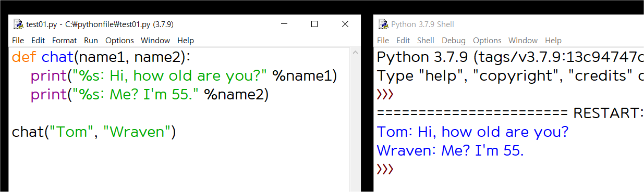Screen dimensions: 644x192
Task: Open Edit menu in test01.py editor
Action: click(x=38, y=41)
